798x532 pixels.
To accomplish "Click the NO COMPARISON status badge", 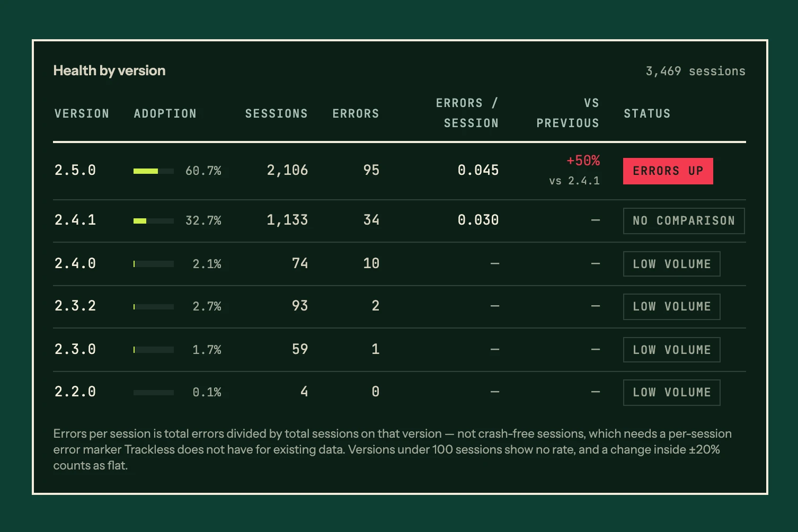I will [x=684, y=221].
